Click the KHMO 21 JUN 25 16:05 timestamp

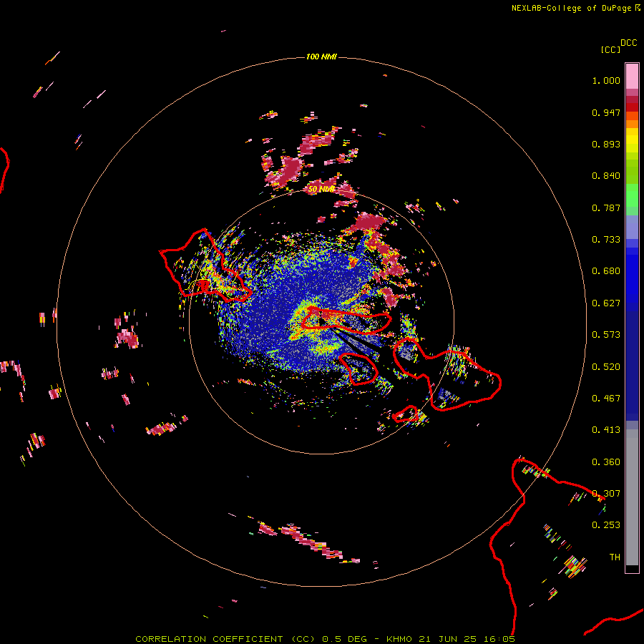click(x=451, y=639)
